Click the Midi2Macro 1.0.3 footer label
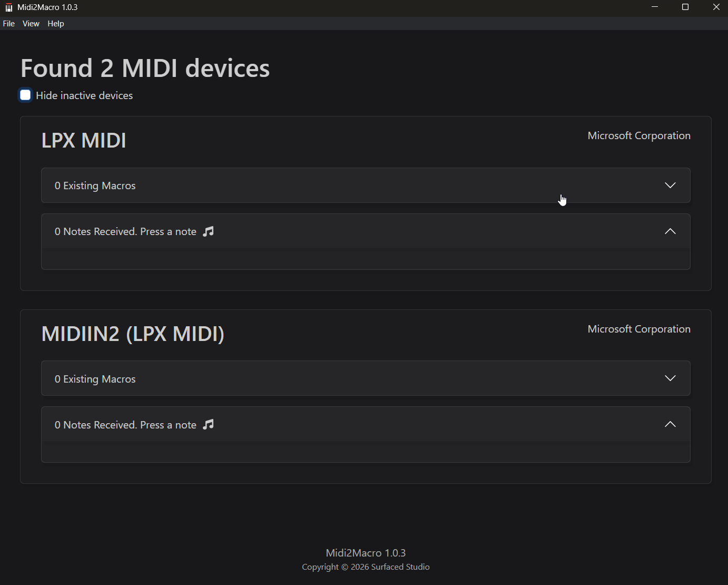This screenshot has width=728, height=585. 366,553
